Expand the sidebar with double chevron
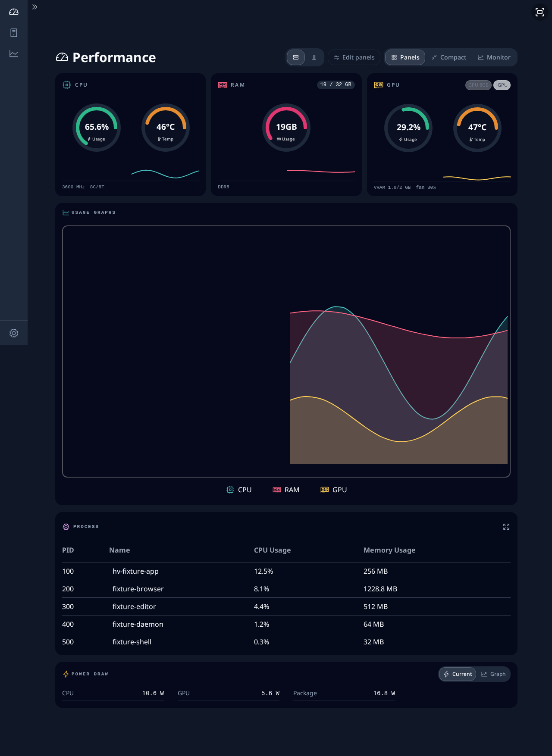Viewport: 552px width, 756px height. [35, 7]
